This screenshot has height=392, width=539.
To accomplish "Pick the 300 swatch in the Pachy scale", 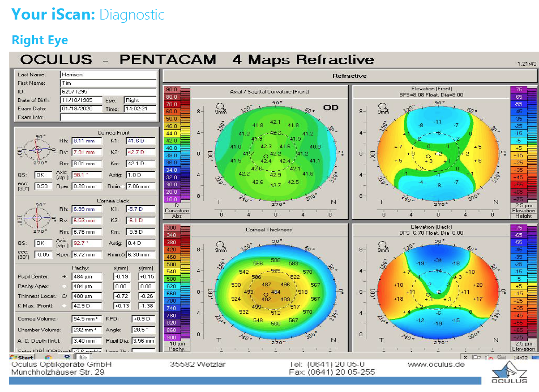I will pos(172,228).
